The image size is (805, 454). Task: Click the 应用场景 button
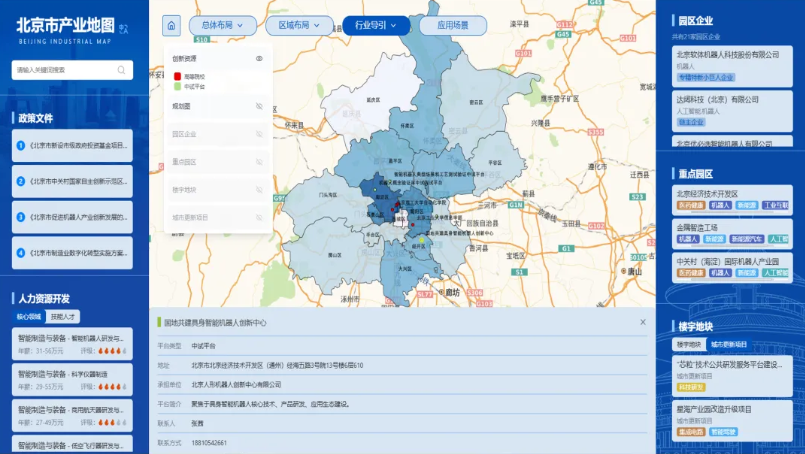[x=447, y=26]
